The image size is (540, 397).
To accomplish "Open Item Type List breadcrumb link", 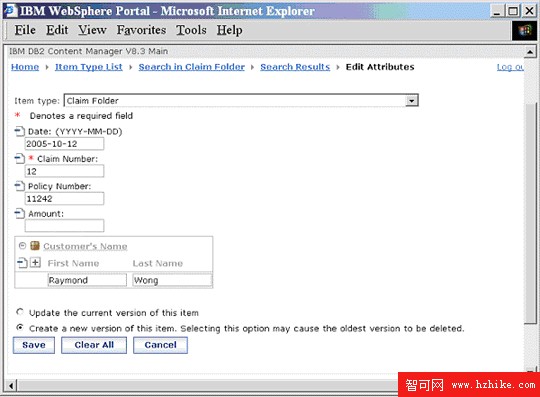I will click(89, 67).
